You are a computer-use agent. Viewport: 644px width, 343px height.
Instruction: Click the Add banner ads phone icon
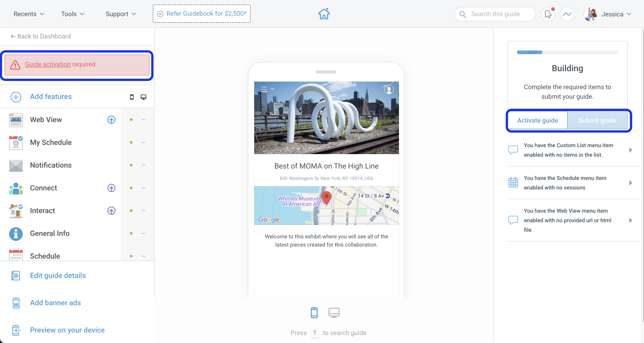coord(16,303)
